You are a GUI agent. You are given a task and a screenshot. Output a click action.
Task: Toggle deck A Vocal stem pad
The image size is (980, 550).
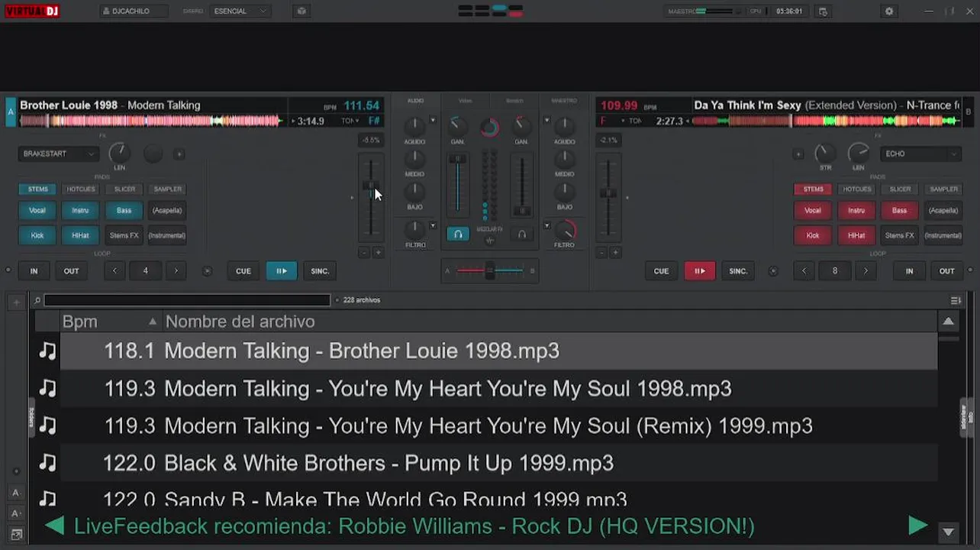pos(37,210)
